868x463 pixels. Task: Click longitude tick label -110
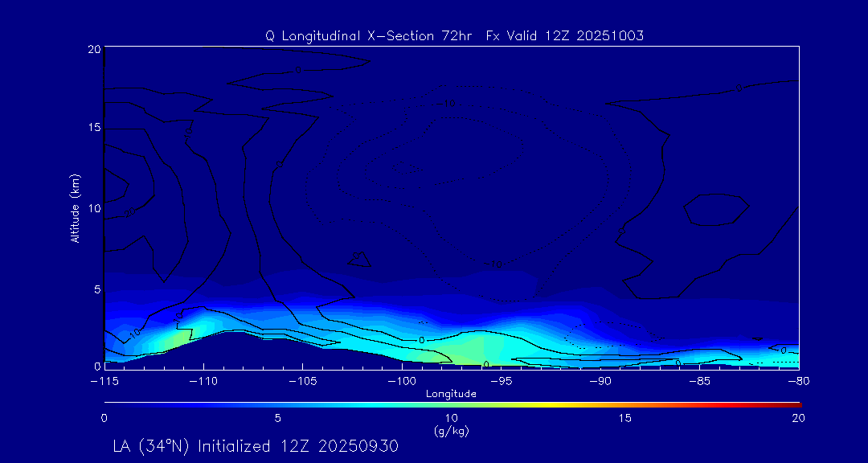[x=203, y=382]
